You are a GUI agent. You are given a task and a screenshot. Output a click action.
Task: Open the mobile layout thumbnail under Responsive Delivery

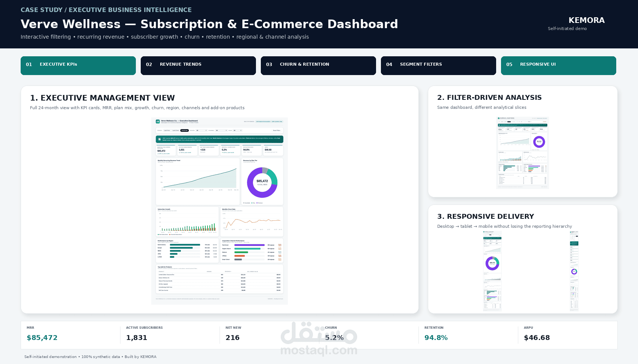point(574,271)
